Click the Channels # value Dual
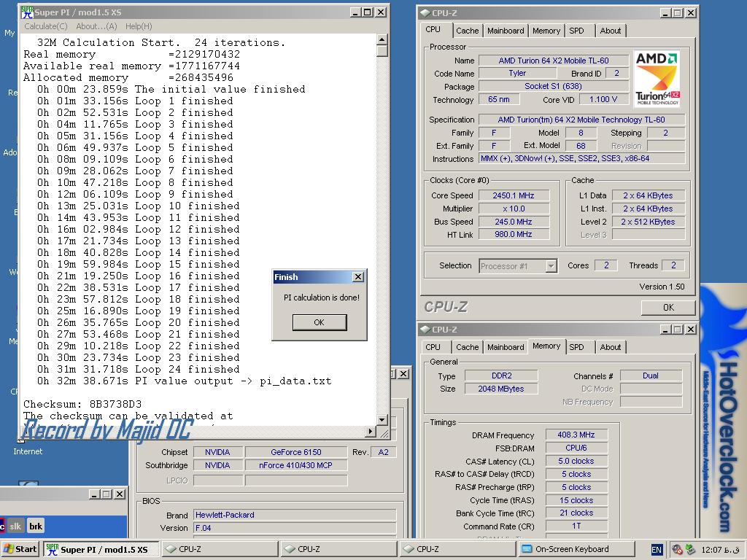This screenshot has height=560, width=747. [x=651, y=376]
